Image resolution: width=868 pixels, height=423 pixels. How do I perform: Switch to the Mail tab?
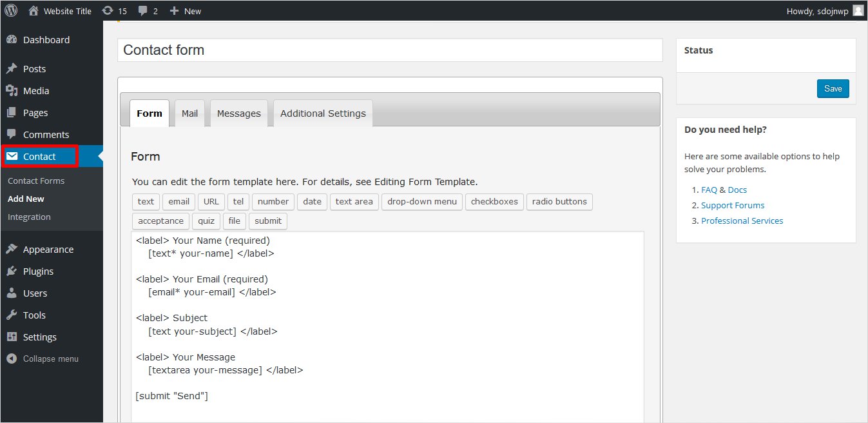point(189,113)
